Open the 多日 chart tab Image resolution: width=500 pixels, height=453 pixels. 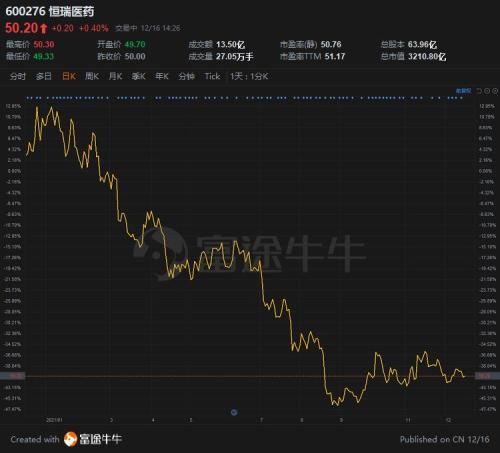[x=44, y=76]
